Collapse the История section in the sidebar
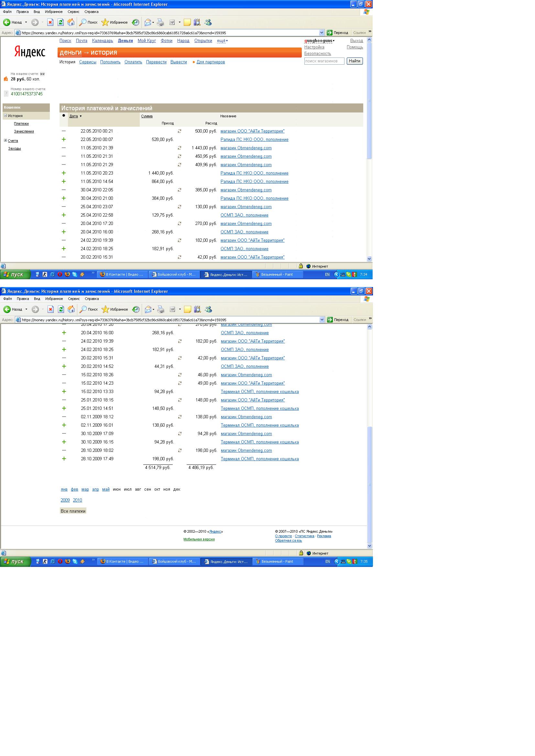This screenshot has width=535, height=756. (5, 116)
